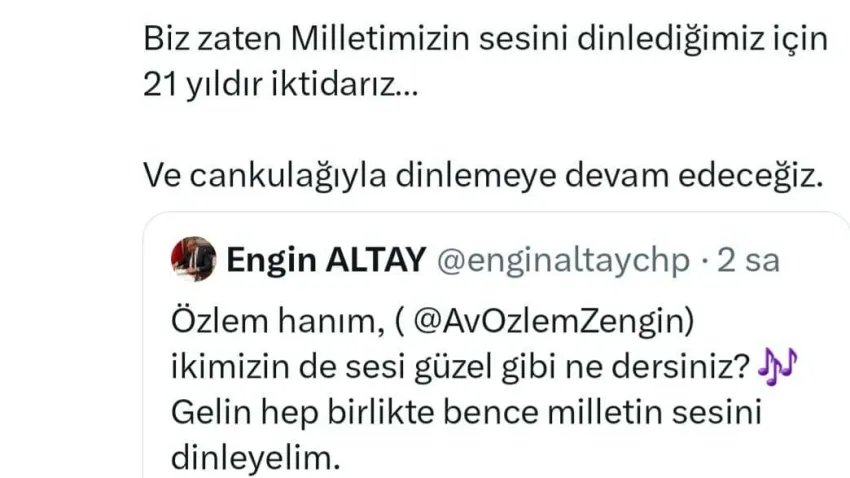Click the sentence 'Ve cankulağıyla dinlemeye devam edeceğiz.'
The image size is (850, 478).
tap(484, 176)
